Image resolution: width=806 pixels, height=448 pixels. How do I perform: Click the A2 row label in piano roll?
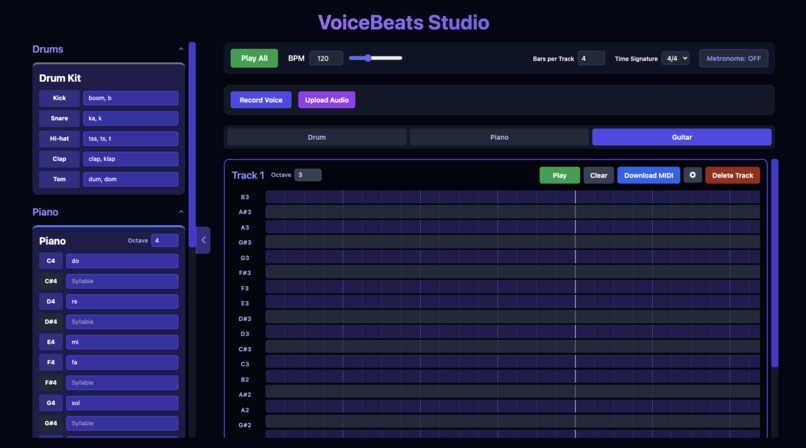(x=245, y=410)
